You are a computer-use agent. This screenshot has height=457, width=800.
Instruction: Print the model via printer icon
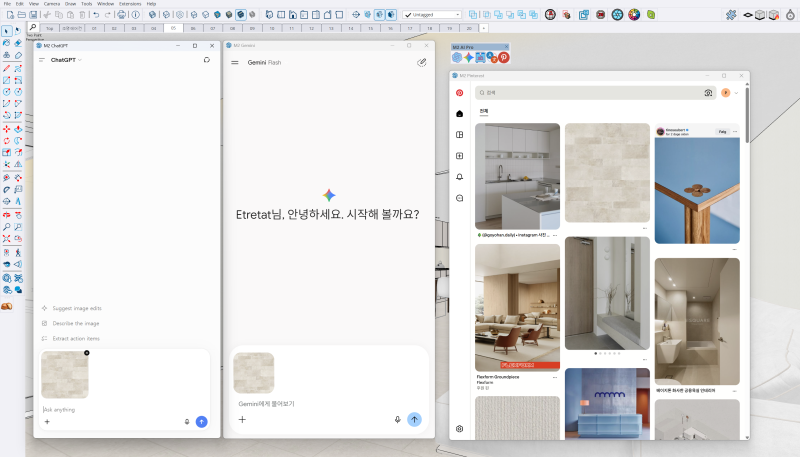(x=121, y=15)
